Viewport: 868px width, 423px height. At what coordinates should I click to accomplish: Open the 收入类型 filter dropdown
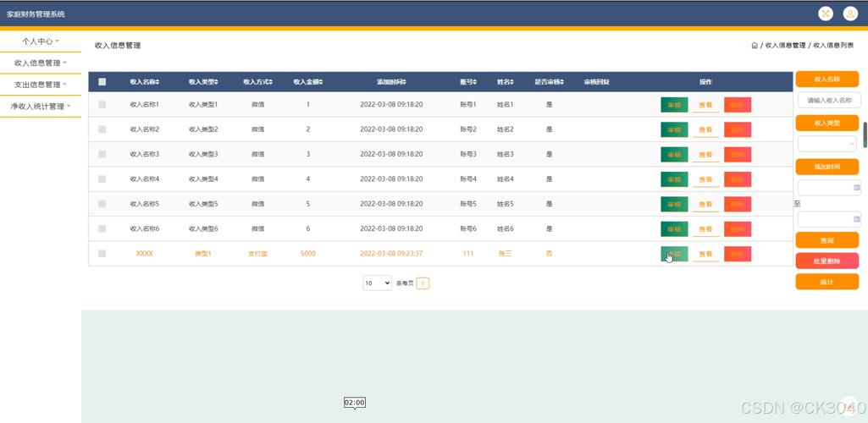coord(827,143)
